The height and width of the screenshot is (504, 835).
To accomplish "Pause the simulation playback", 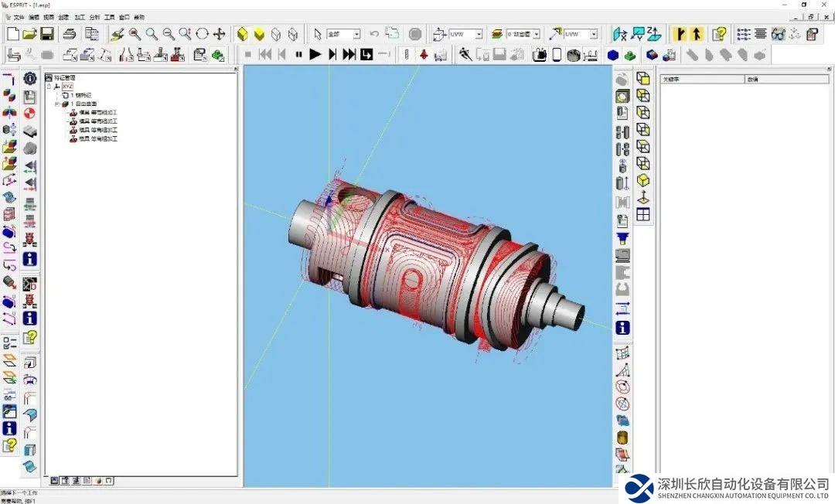I will pos(298,54).
